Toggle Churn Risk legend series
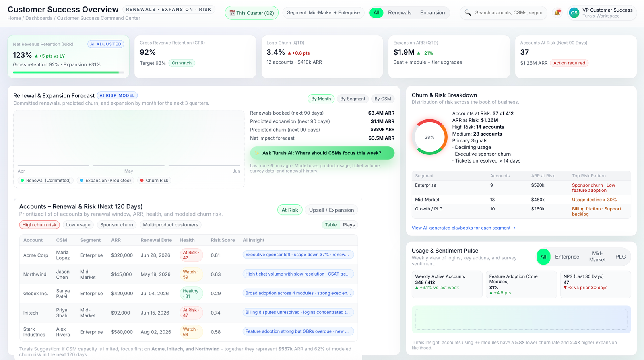 (154, 181)
